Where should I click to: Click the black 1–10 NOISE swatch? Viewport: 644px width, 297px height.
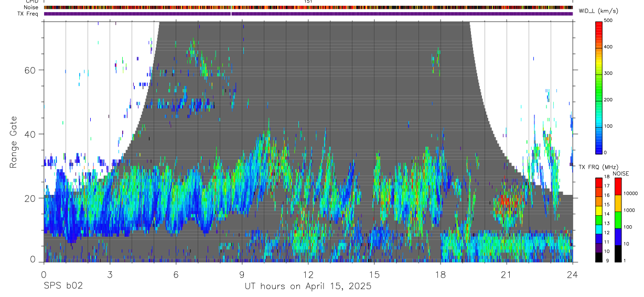click(x=618, y=253)
